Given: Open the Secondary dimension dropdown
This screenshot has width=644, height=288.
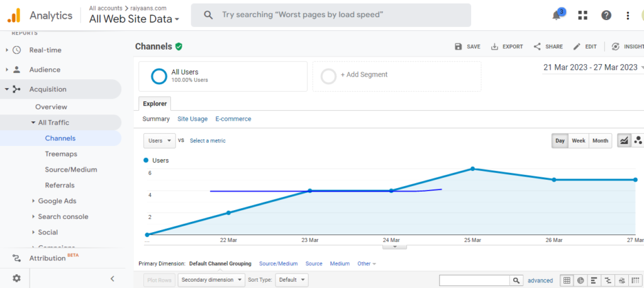Looking at the screenshot, I should tap(211, 280).
